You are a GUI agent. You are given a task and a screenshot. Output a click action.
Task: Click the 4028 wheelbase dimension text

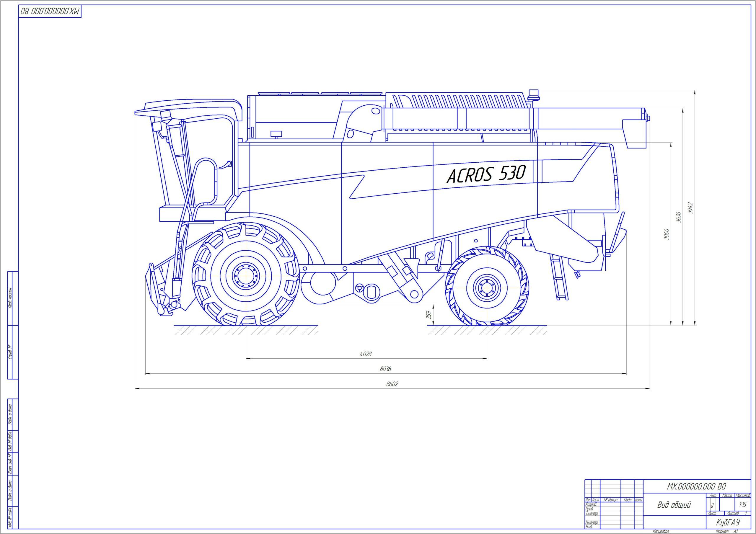(x=366, y=354)
